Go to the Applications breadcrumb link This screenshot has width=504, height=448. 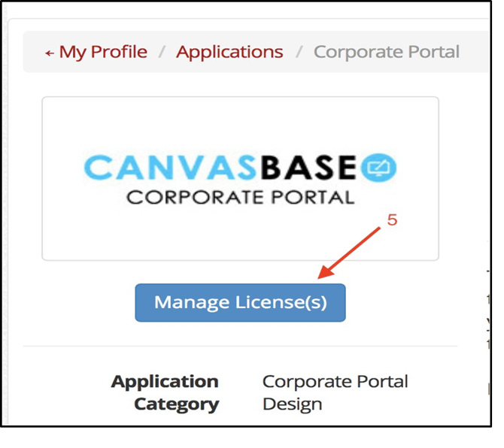229,52
